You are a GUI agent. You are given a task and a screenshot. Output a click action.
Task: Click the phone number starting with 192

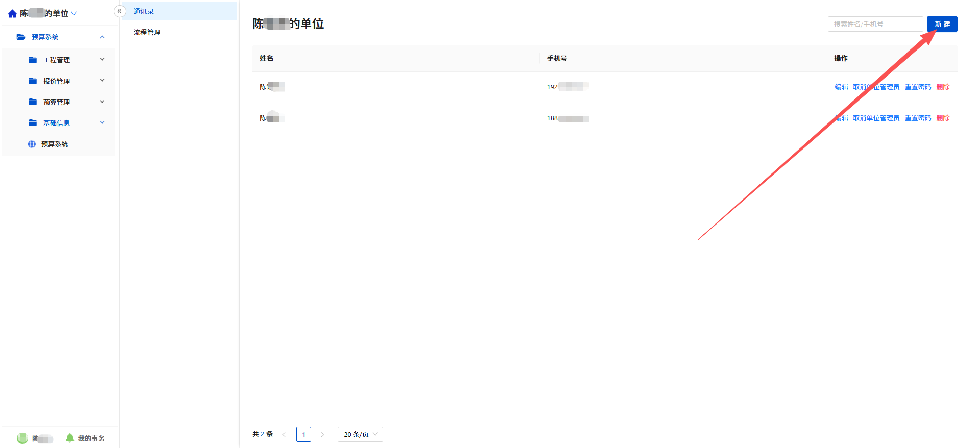click(x=568, y=87)
